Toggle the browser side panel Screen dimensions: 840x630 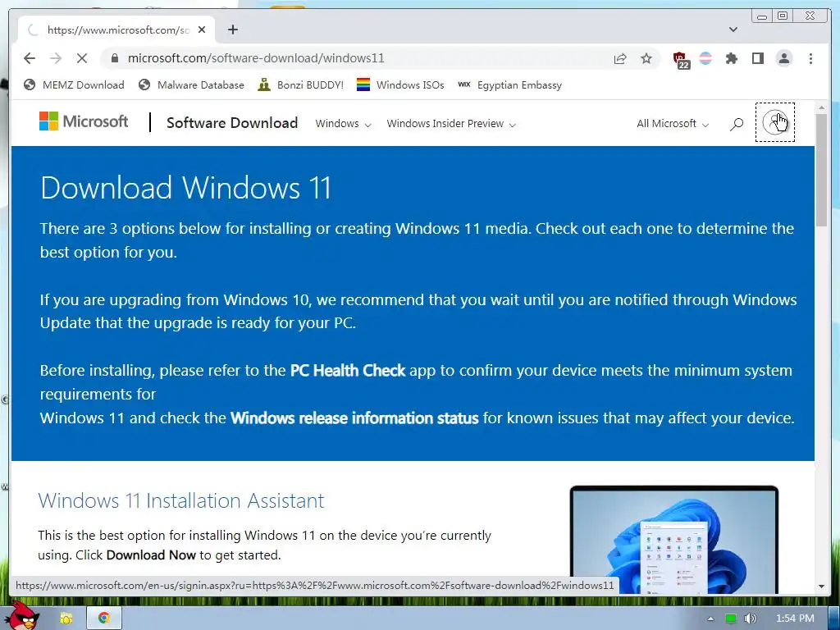point(757,58)
